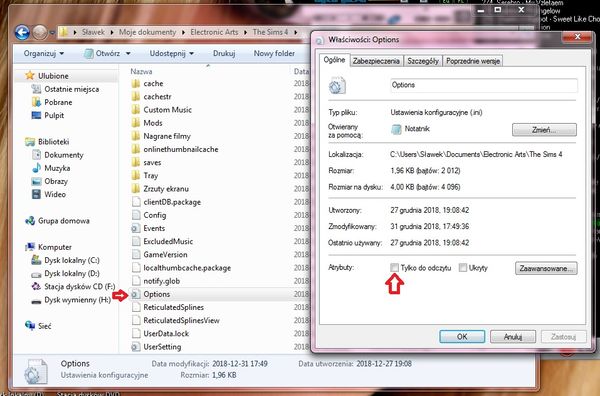Click the Back navigation arrow in Explorer
The height and width of the screenshot is (396, 600).
pyautogui.click(x=22, y=33)
